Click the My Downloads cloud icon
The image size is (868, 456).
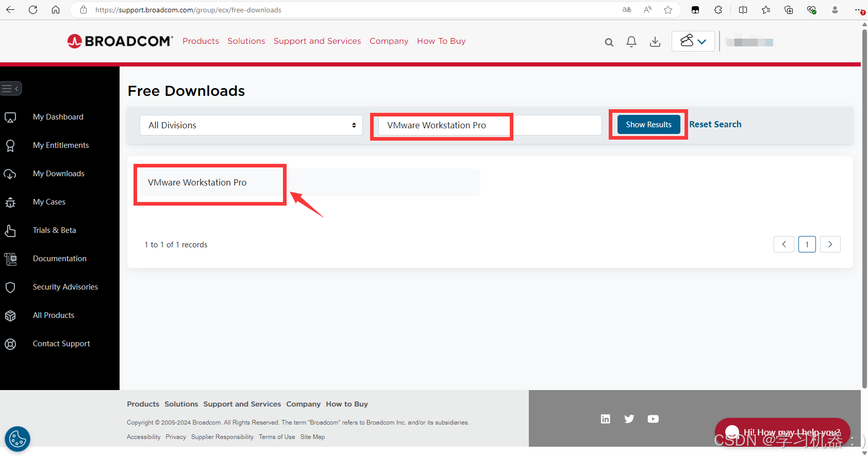tap(10, 174)
